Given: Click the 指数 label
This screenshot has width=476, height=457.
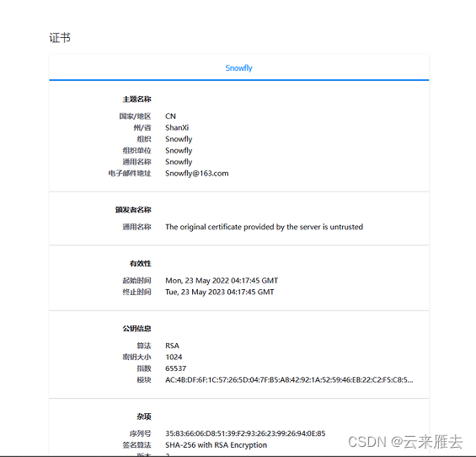Looking at the screenshot, I should [x=144, y=368].
